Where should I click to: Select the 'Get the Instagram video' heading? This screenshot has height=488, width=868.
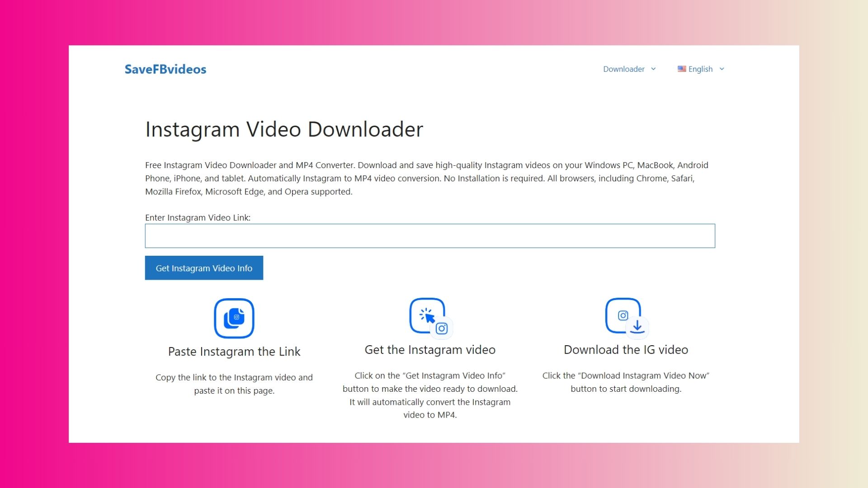tap(430, 350)
